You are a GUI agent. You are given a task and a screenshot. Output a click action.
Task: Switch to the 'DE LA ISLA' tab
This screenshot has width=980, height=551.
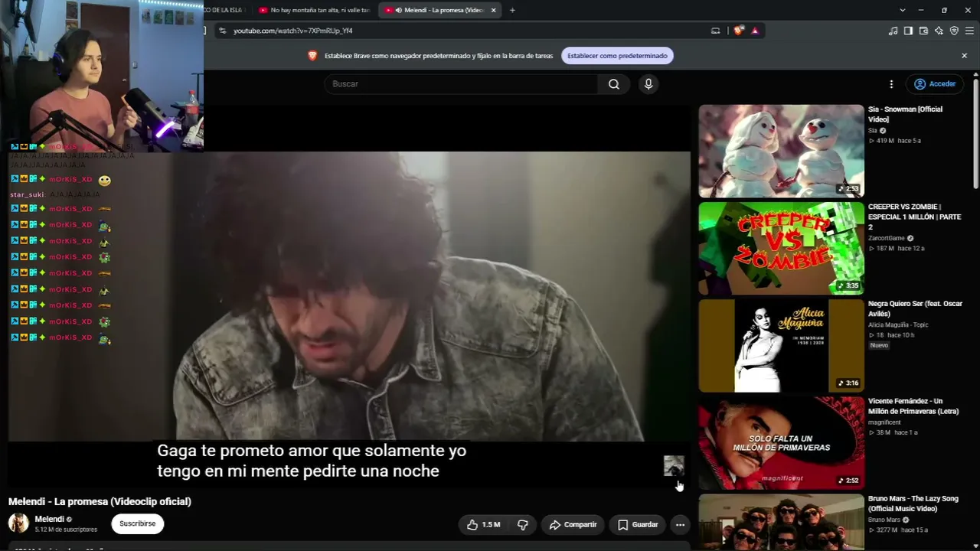click(x=225, y=10)
